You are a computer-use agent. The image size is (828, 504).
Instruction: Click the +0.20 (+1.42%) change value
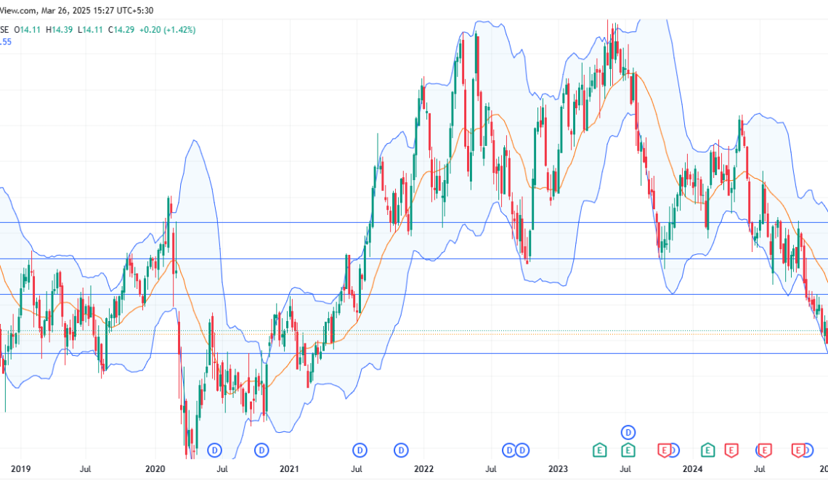pos(170,30)
